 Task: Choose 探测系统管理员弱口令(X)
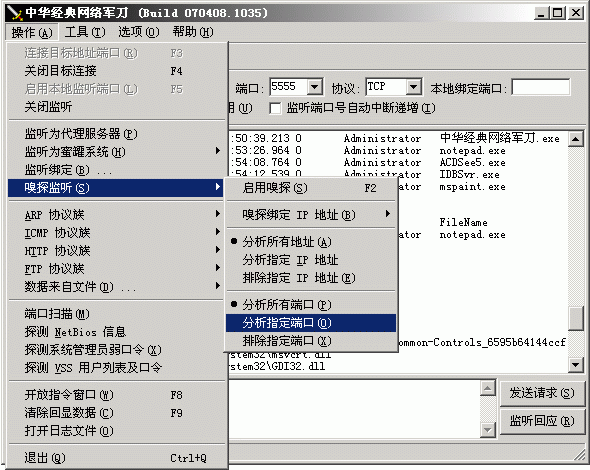[116, 350]
